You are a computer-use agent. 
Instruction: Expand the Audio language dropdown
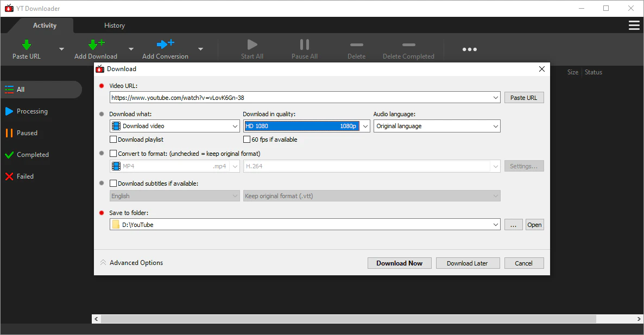click(437, 126)
